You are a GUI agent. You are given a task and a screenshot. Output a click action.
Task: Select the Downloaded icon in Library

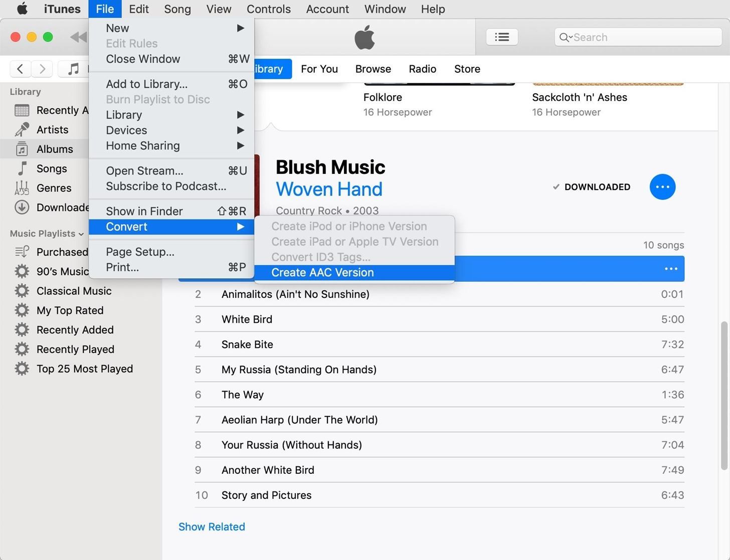tap(22, 207)
